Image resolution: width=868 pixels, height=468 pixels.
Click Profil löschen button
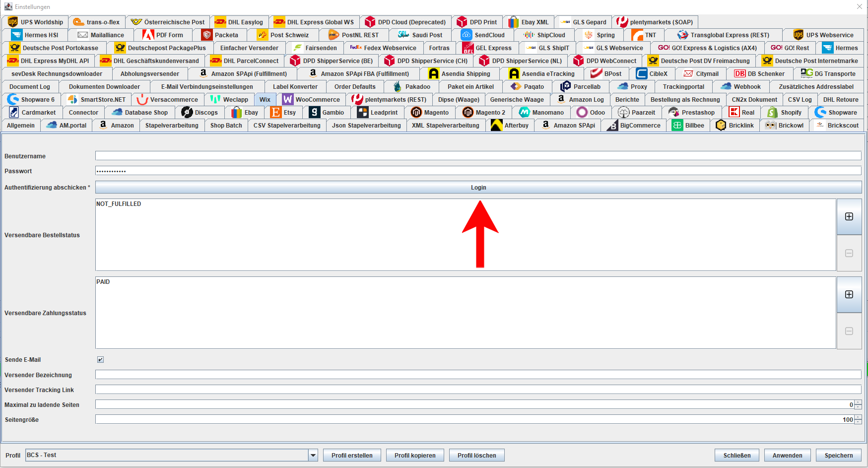coord(477,455)
